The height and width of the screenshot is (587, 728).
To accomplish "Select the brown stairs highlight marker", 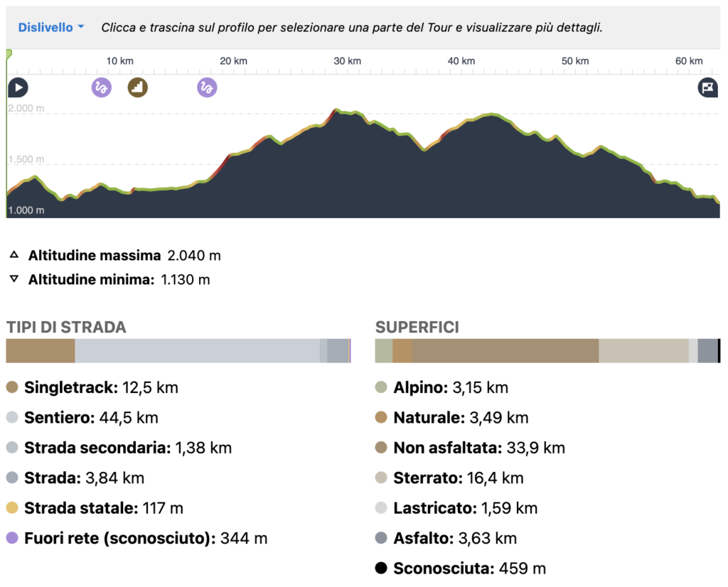I will pos(138,87).
